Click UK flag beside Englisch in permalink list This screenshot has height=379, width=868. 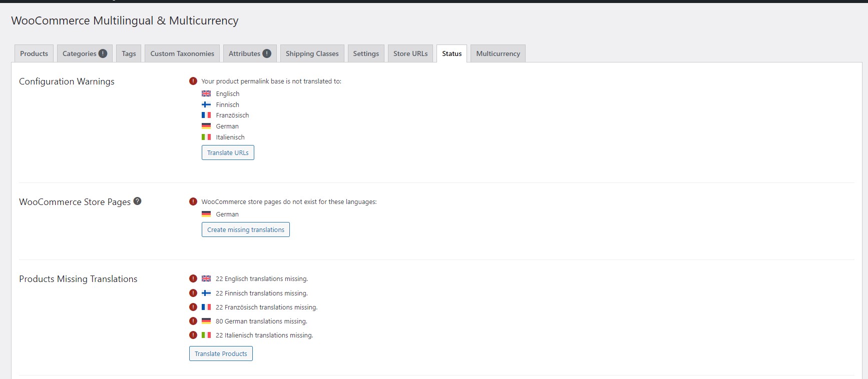point(206,93)
